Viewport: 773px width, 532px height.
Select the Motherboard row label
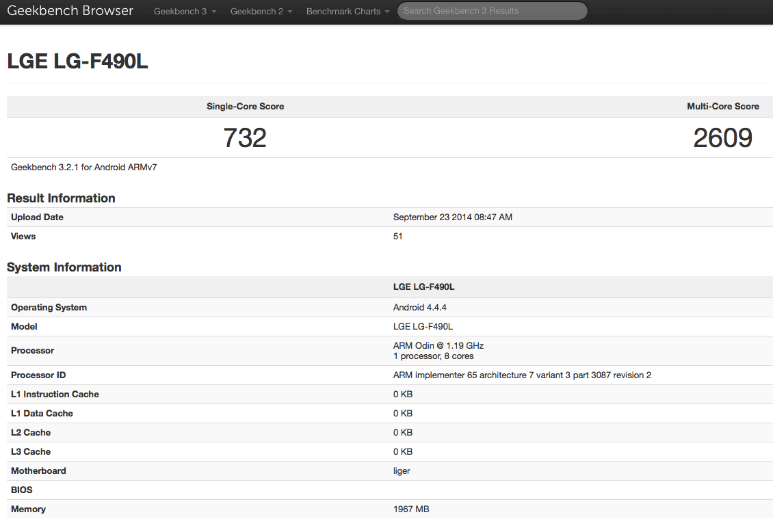[38, 471]
